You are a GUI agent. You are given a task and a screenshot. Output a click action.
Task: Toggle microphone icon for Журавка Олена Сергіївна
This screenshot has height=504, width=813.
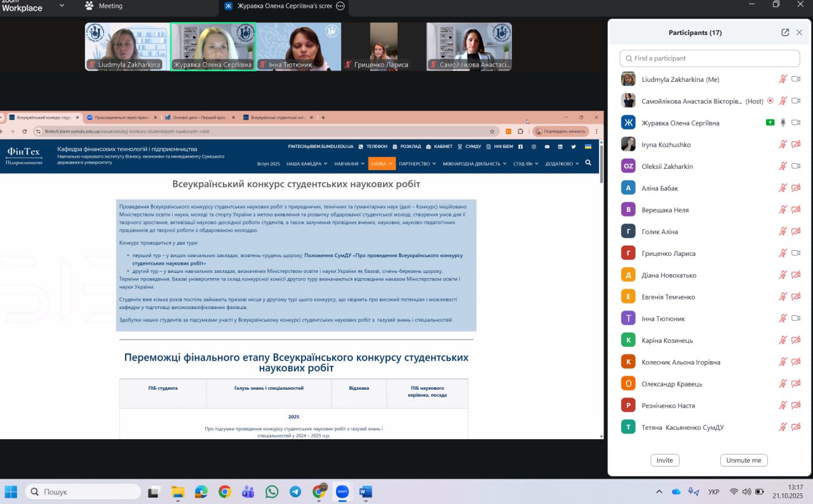coord(783,123)
